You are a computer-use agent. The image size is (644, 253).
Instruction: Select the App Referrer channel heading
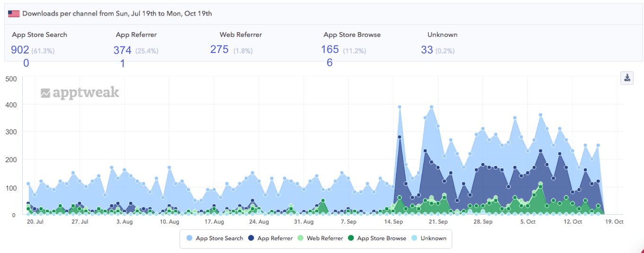(136, 35)
